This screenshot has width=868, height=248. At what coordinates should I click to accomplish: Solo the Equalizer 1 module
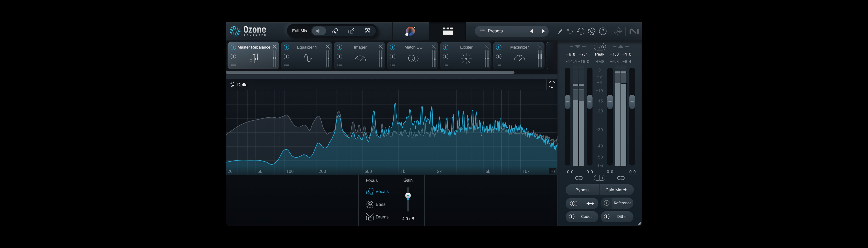tap(286, 56)
